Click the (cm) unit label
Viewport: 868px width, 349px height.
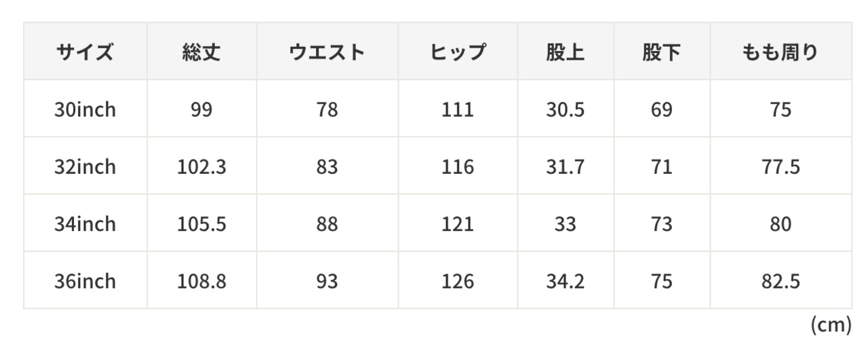click(830, 326)
